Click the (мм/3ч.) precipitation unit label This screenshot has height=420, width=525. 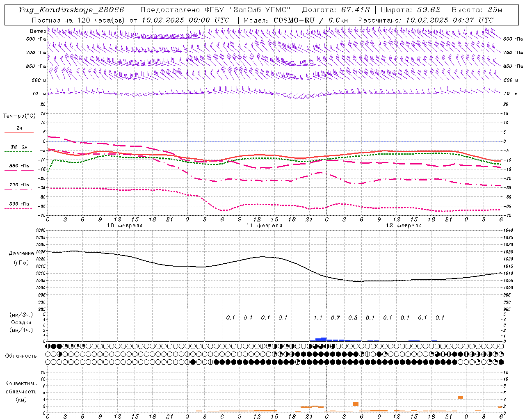point(21,315)
